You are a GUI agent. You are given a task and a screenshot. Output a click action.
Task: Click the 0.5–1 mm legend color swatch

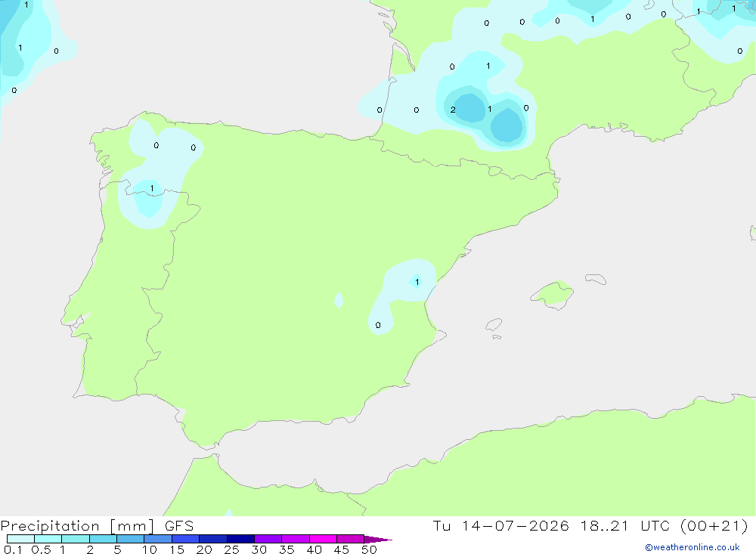(x=48, y=539)
